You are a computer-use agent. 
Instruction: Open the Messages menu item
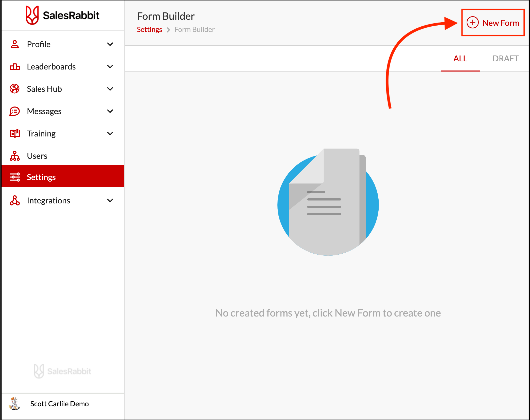click(x=63, y=111)
